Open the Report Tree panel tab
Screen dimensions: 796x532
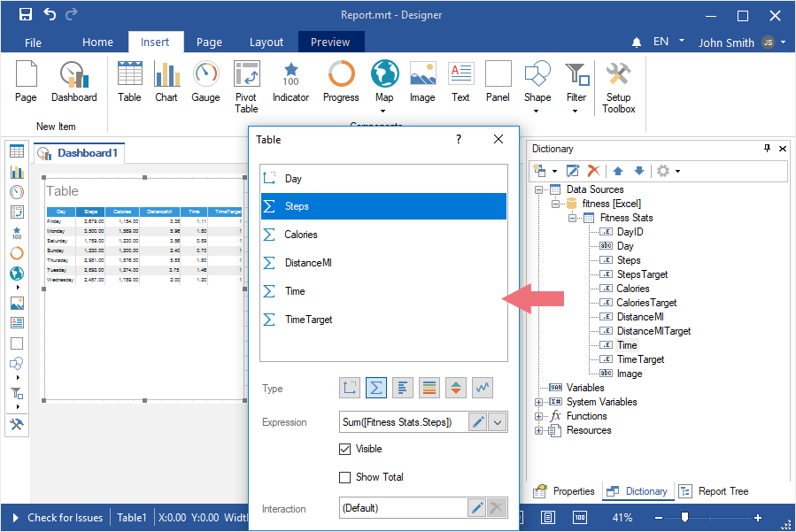pyautogui.click(x=715, y=491)
